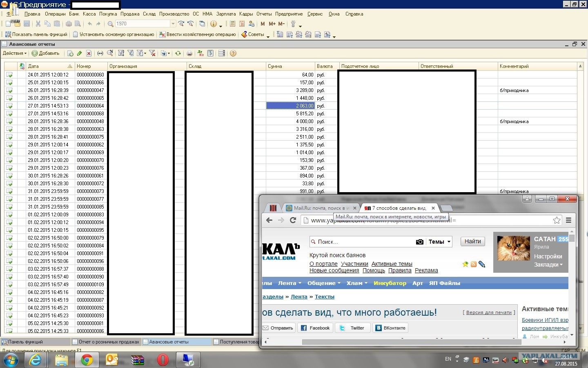Open the Chrome hamburger menu icon
Screen dimensions: 588x368
tap(568, 220)
